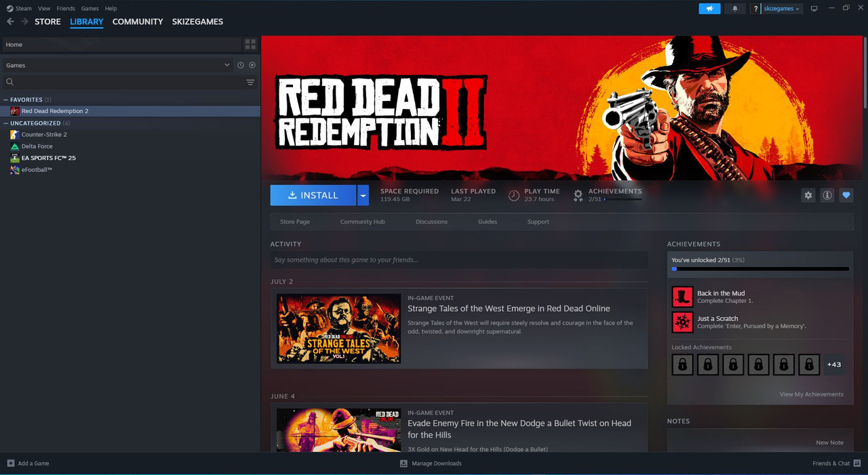Click the Just a Scratch achievement icon
This screenshot has height=475, width=868.
682,322
